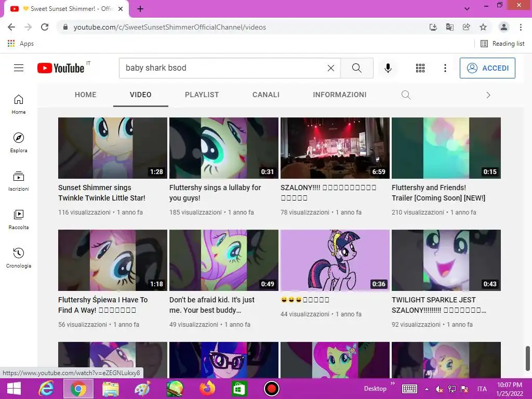Open Esplora in the sidebar
The height and width of the screenshot is (399, 532).
[19, 143]
